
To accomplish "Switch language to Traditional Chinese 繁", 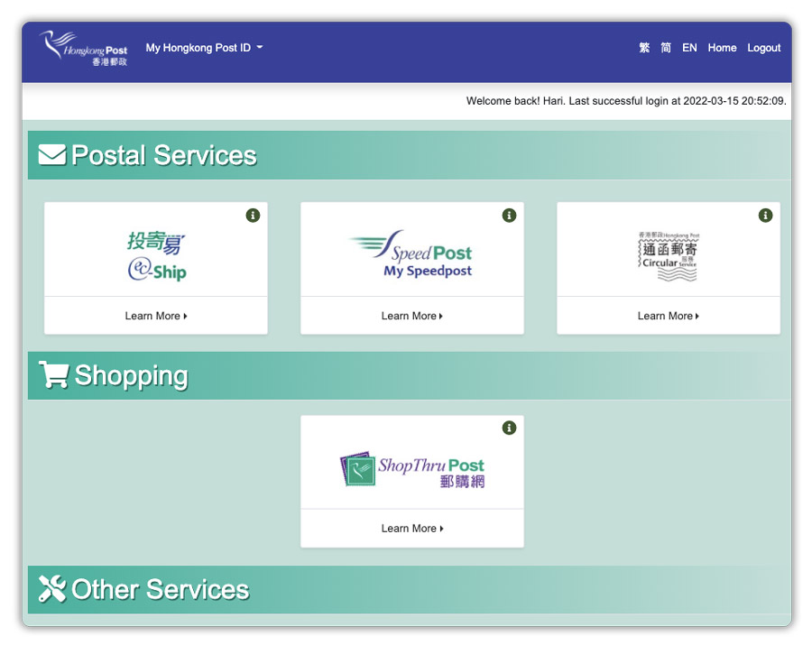I will point(643,48).
